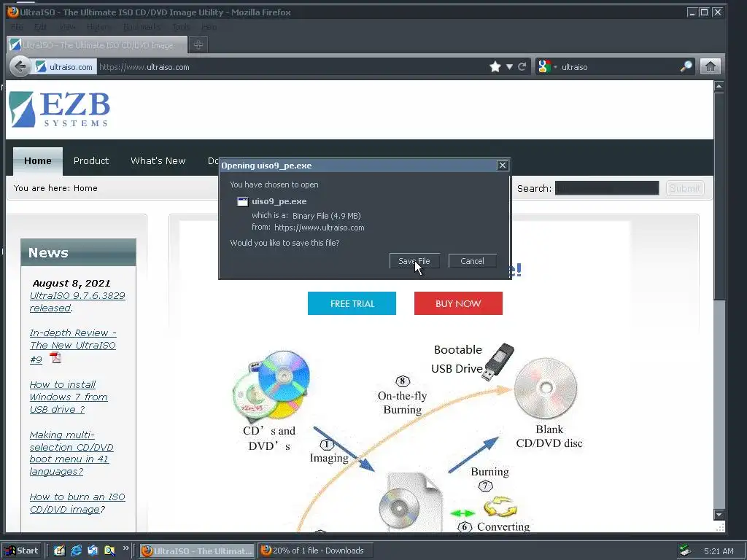Click scrollbar down arrow of the page
This screenshot has height=560, width=747.
[x=719, y=515]
